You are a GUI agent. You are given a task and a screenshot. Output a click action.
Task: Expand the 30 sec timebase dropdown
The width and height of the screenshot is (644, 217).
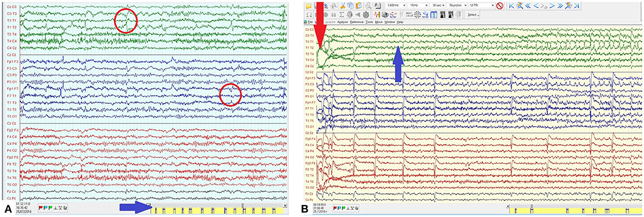point(438,5)
